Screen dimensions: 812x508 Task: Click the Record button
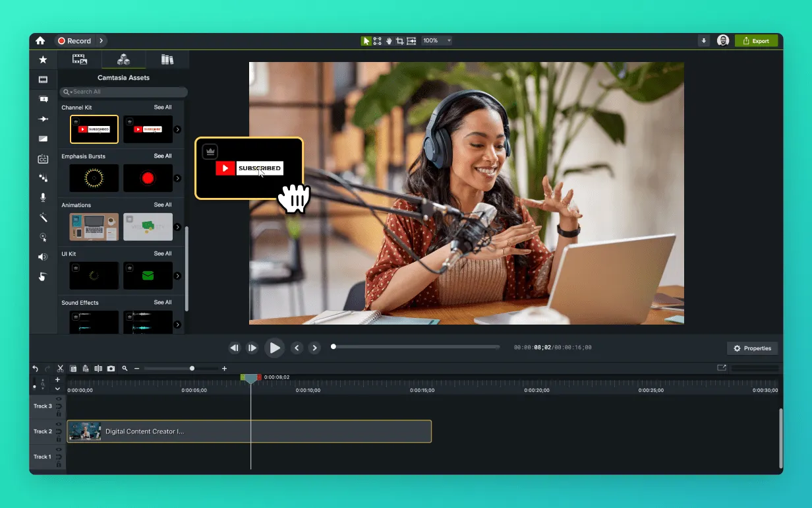pyautogui.click(x=74, y=41)
